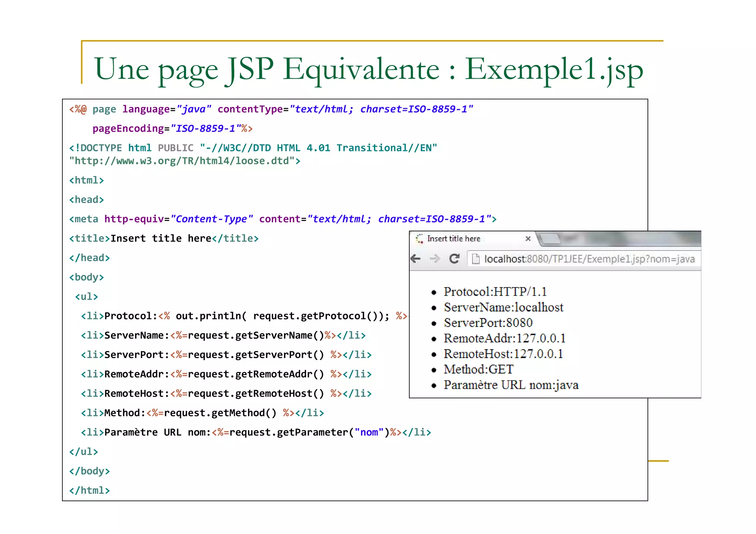Reload the page with the refresh icon

[x=454, y=259]
